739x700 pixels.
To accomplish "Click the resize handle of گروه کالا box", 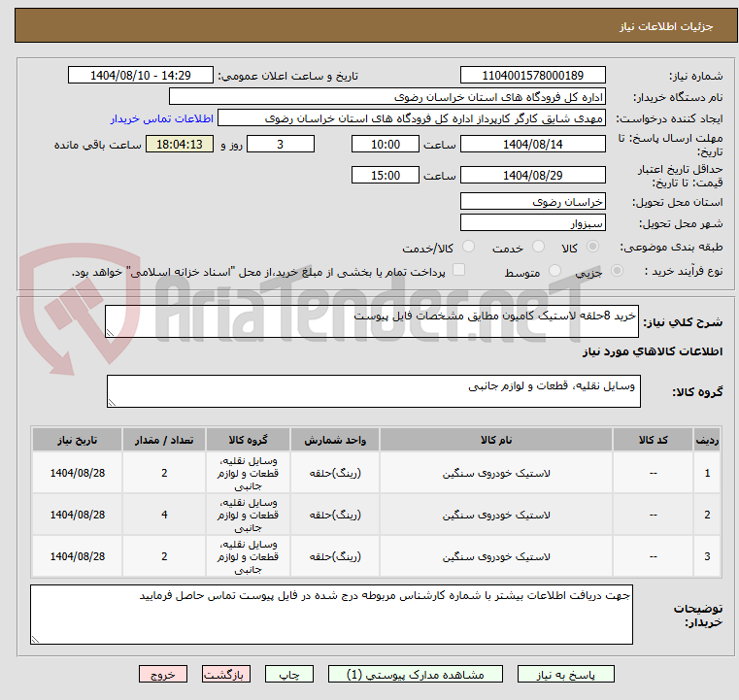I will point(112,403).
